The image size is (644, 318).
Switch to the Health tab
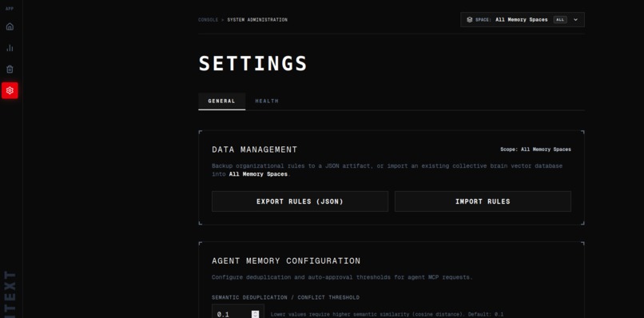point(267,101)
